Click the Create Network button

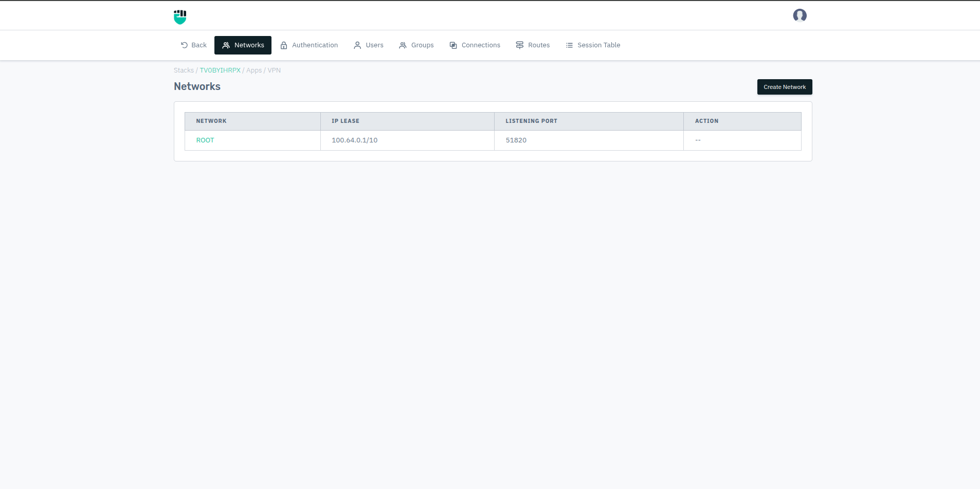pos(785,87)
